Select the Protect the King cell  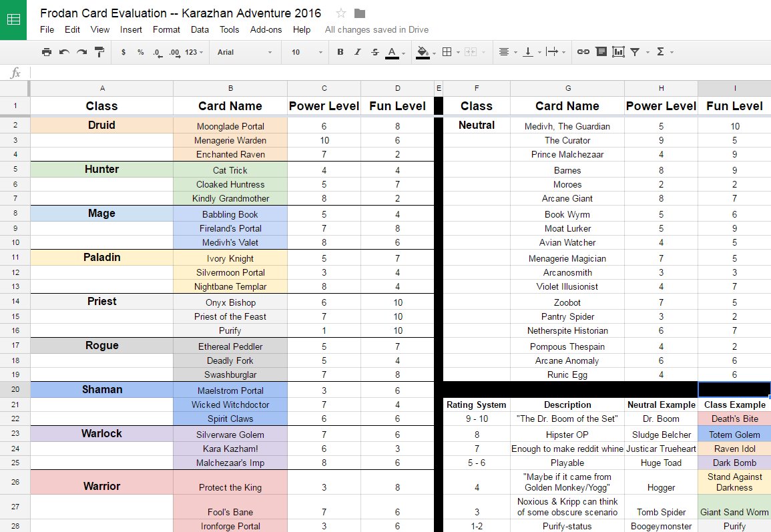coord(230,483)
